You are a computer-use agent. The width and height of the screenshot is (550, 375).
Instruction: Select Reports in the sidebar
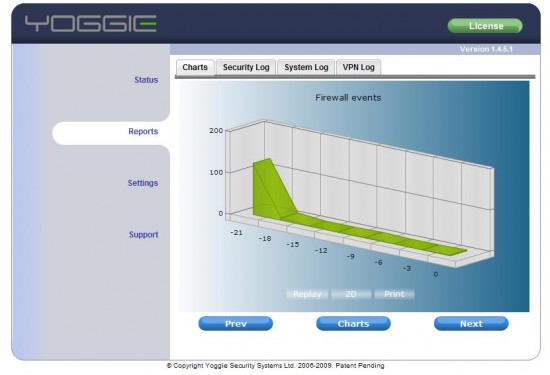[x=143, y=132]
